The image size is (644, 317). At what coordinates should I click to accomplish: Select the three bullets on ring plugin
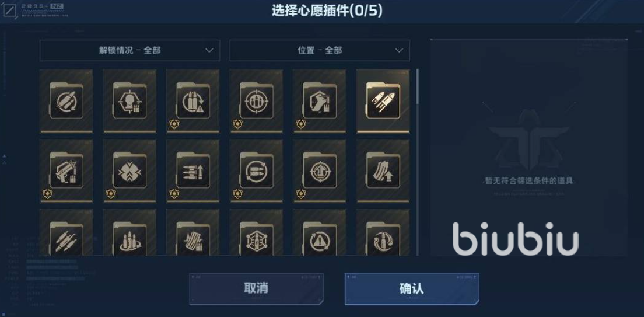(x=129, y=233)
